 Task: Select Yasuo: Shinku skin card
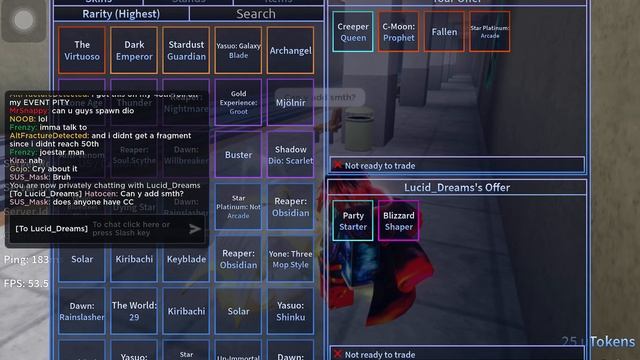pyautogui.click(x=291, y=311)
